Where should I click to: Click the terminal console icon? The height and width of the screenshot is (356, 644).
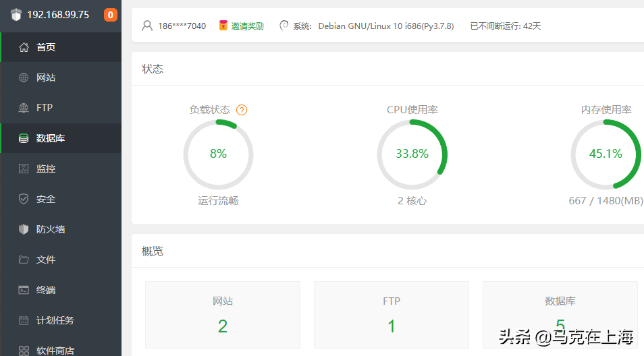click(x=24, y=290)
